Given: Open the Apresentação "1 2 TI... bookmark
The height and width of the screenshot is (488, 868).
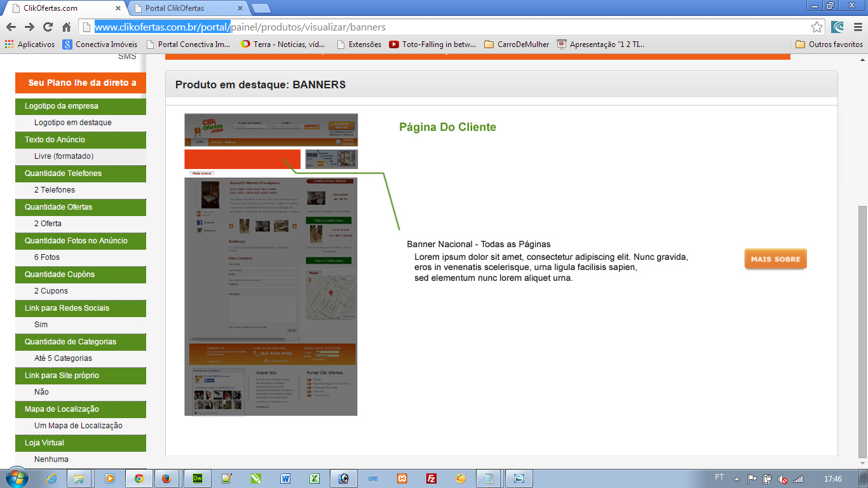Looking at the screenshot, I should pos(600,44).
